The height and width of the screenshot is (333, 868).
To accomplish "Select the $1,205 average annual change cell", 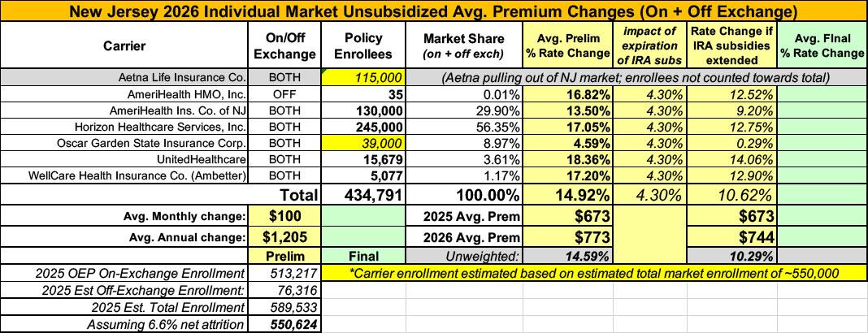I will click(287, 237).
